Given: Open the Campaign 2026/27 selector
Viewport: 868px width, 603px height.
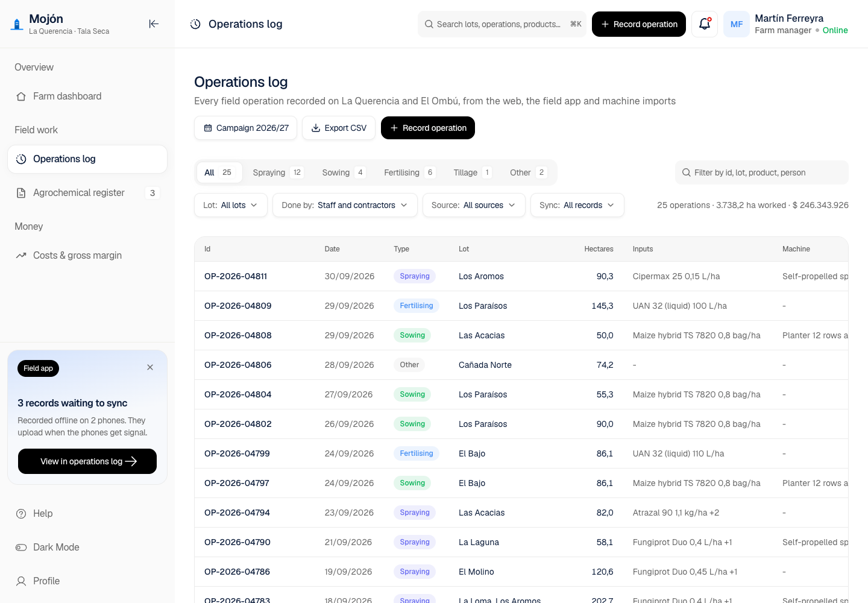Looking at the screenshot, I should point(246,128).
